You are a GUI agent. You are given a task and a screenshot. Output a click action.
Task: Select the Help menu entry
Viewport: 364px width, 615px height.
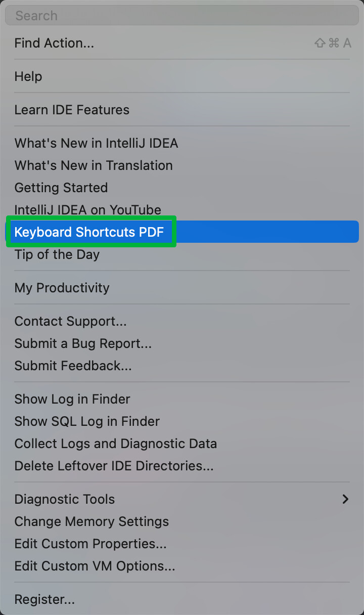pyautogui.click(x=182, y=76)
